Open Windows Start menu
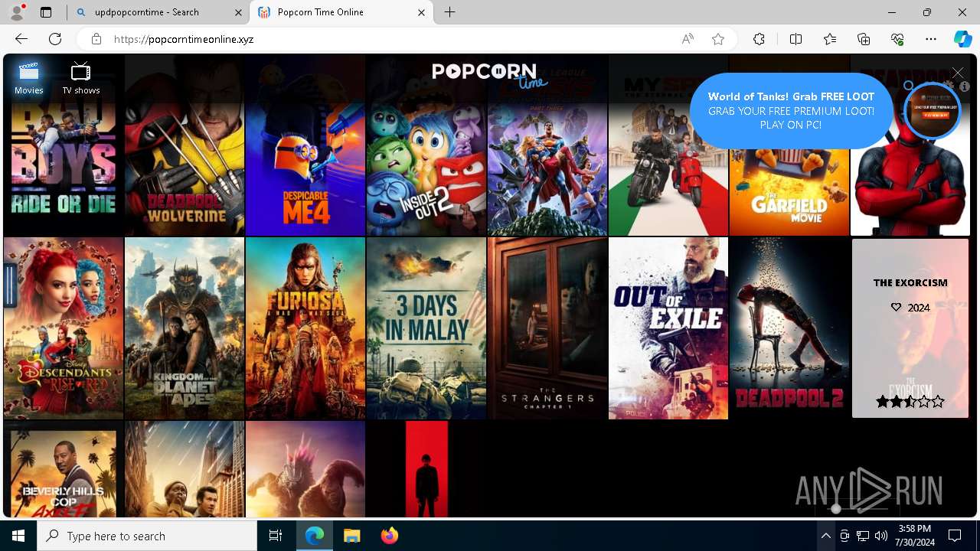The height and width of the screenshot is (551, 980). pyautogui.click(x=18, y=536)
